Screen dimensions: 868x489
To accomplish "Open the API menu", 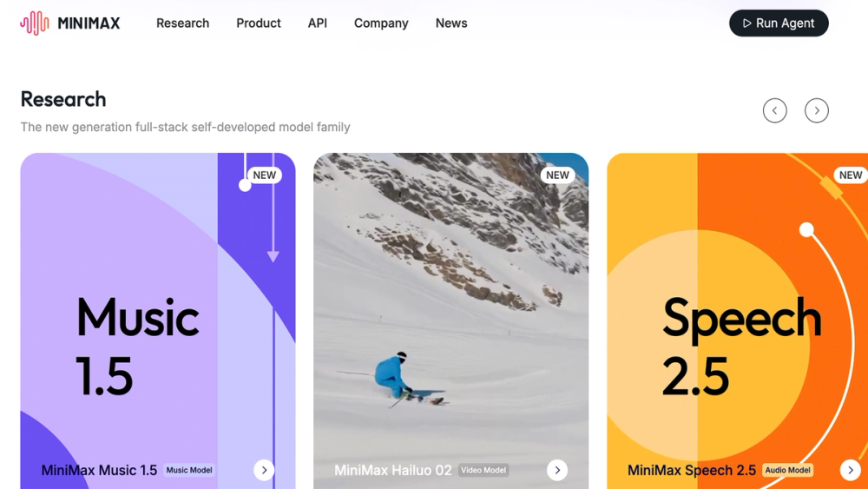I will click(317, 23).
